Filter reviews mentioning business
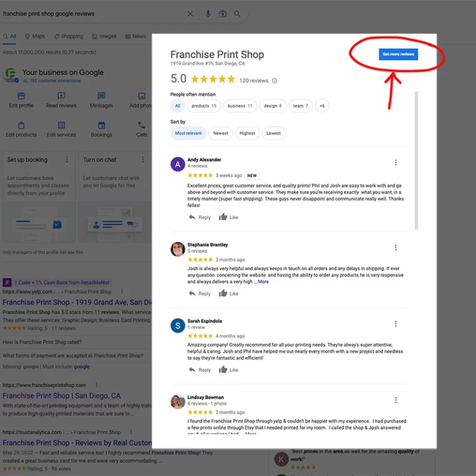The width and height of the screenshot is (476, 476). coord(240,106)
